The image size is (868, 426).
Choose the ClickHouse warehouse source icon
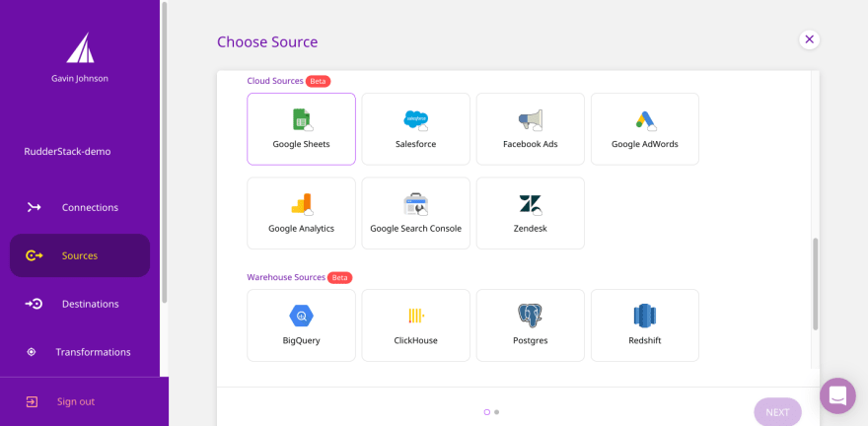(416, 316)
